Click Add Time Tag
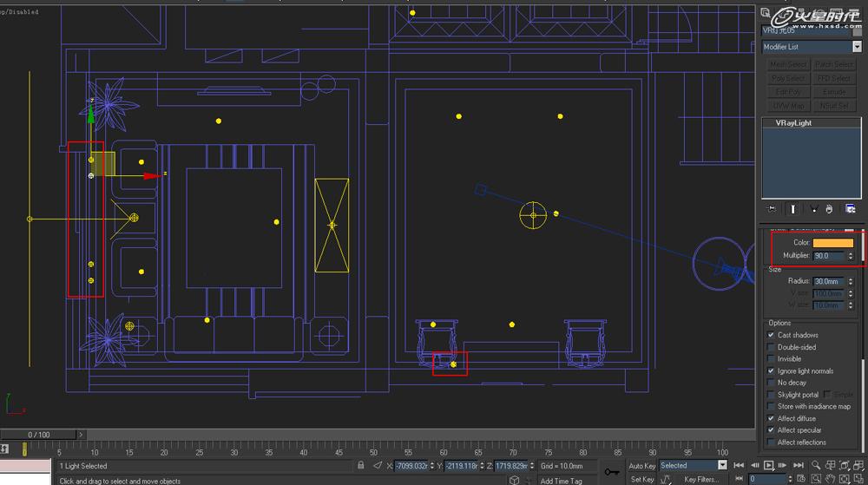 tap(561, 482)
